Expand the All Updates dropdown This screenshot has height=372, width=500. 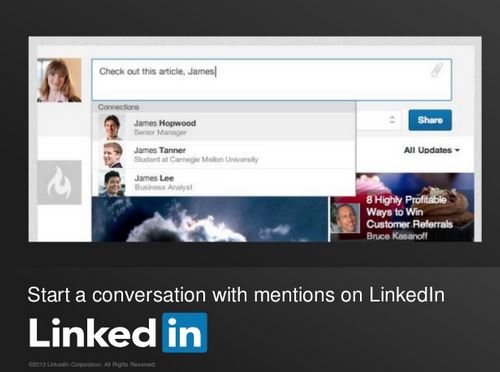[432, 150]
